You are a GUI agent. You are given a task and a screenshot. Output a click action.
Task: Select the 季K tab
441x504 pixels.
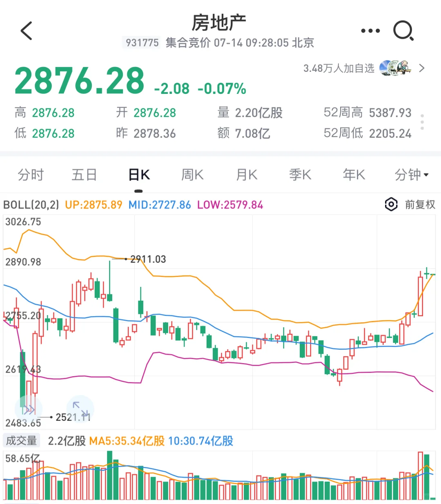(x=300, y=175)
